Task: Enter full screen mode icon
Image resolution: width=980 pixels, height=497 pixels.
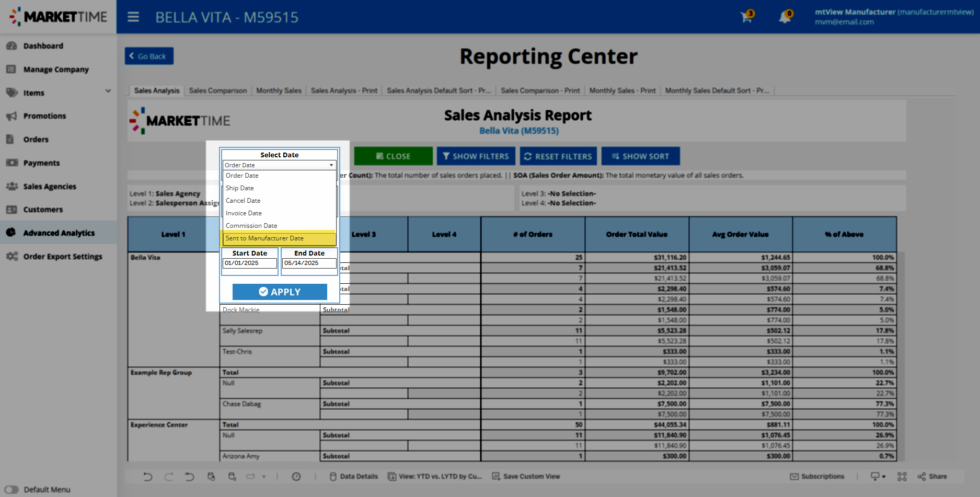Action: [x=902, y=477]
